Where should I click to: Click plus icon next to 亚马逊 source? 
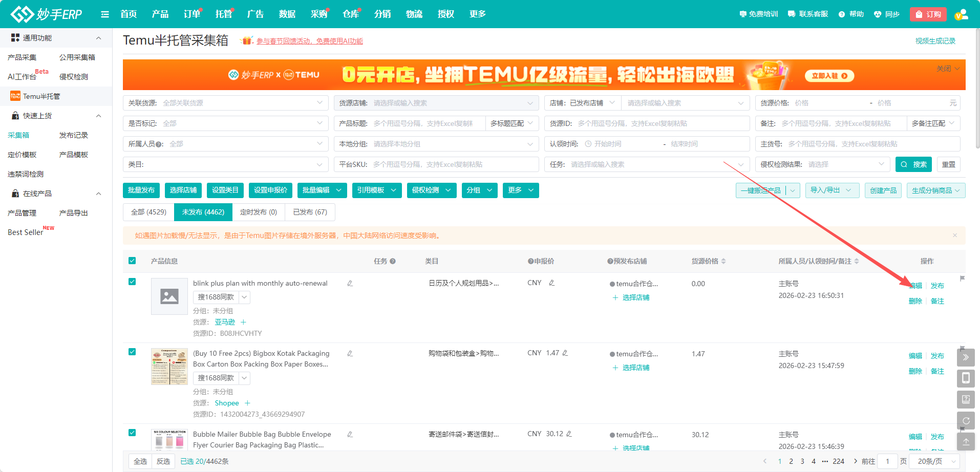pos(243,322)
